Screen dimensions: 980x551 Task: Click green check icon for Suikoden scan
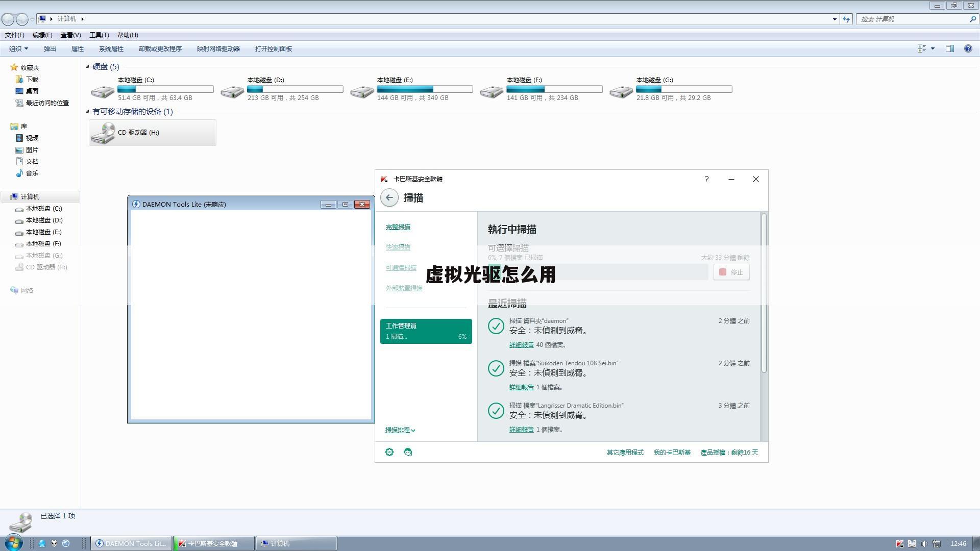coord(496,368)
